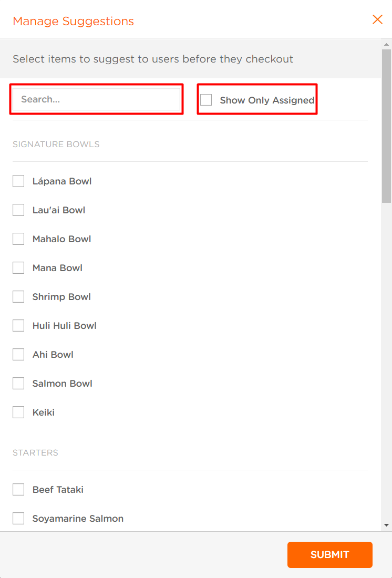This screenshot has width=392, height=578.
Task: Click the vertical scrollbar thumb
Action: tap(386, 126)
